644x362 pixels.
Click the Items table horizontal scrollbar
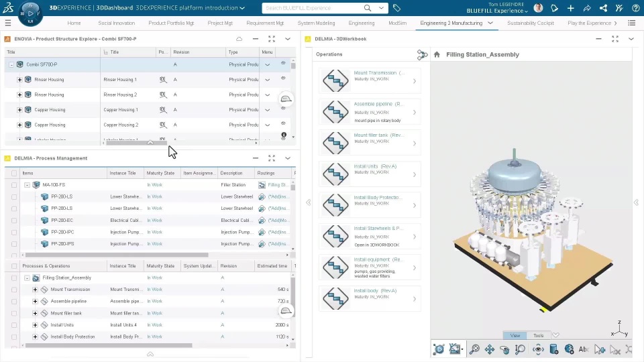(117, 255)
